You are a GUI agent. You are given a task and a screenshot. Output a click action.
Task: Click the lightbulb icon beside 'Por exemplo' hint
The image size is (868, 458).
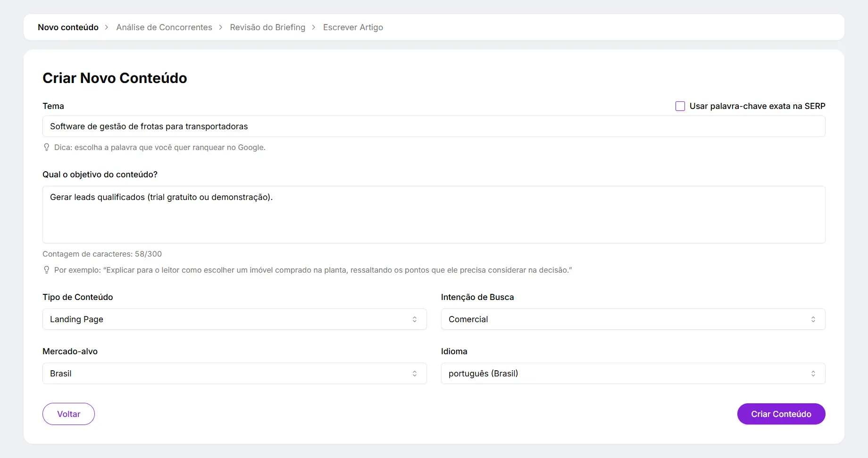point(46,270)
